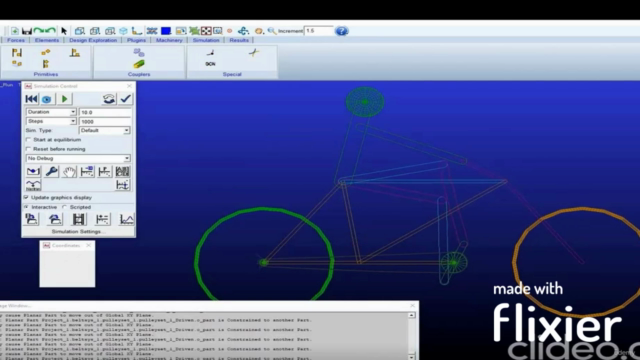640x360 pixels.
Task: Click the checkmark verify model icon
Action: coord(125,99)
